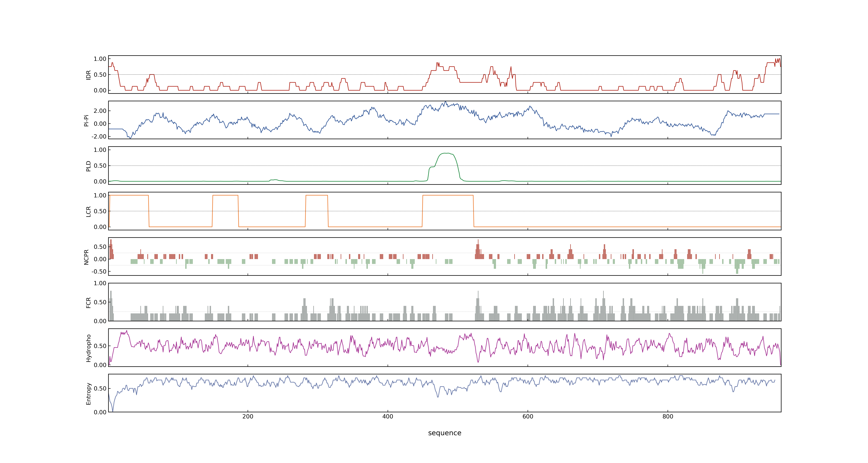Click the PLD y-axis label
The height and width of the screenshot is (463, 868).
[88, 166]
